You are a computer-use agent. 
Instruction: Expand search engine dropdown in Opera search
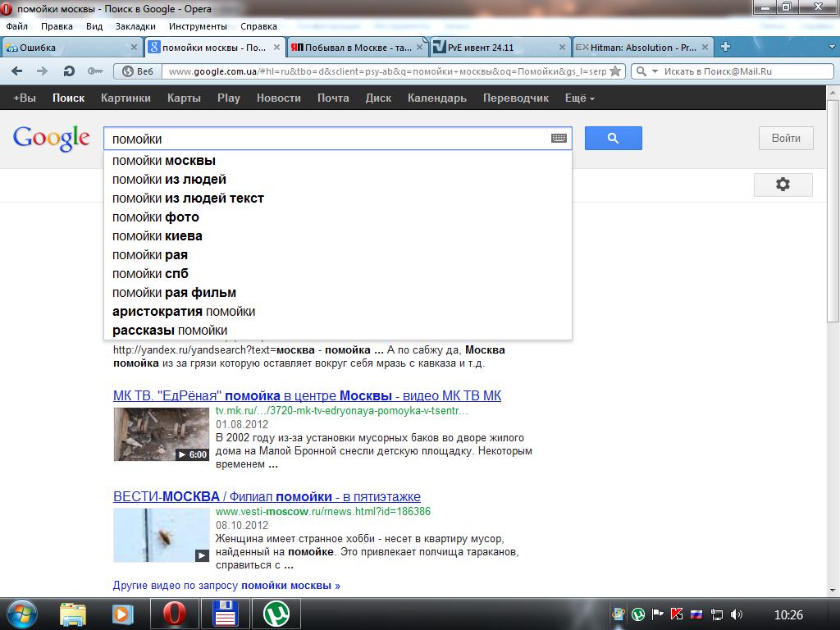pyautogui.click(x=655, y=71)
